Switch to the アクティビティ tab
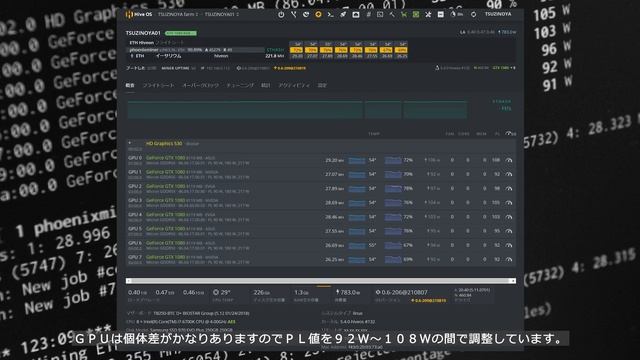This screenshot has width=640, height=360. click(x=294, y=86)
